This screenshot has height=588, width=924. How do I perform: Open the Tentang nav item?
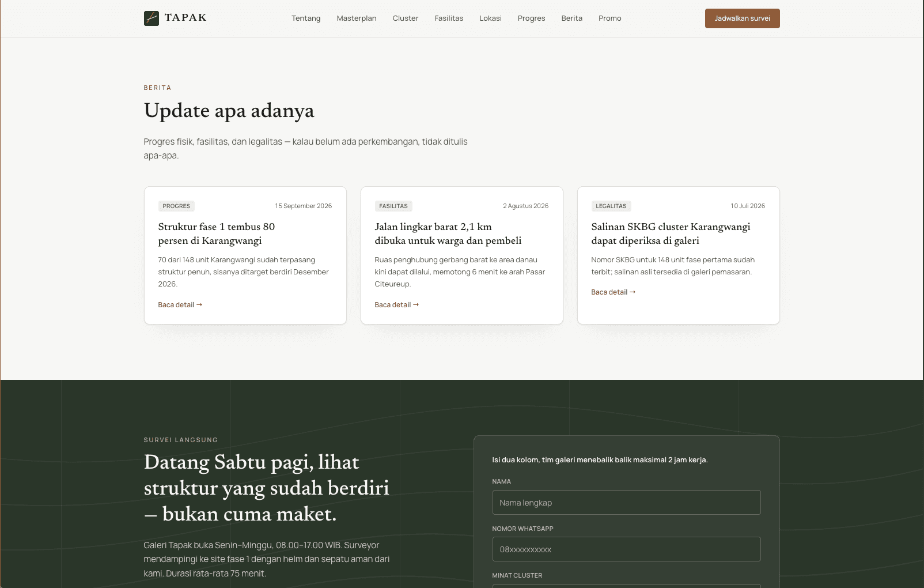tap(306, 18)
